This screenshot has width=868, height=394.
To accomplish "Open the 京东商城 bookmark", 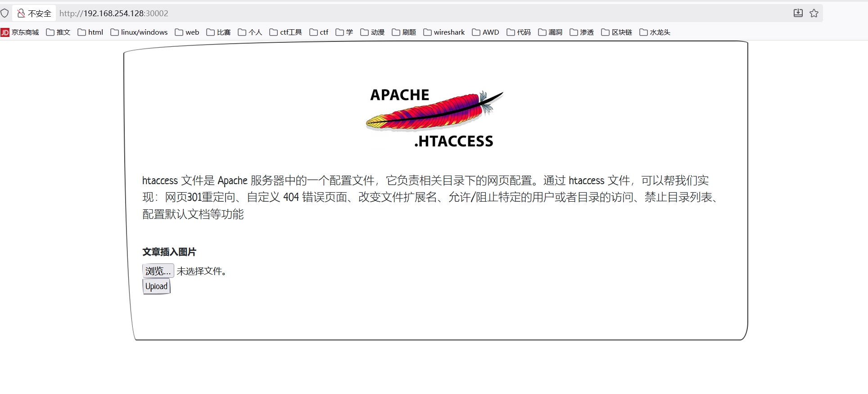I will click(x=20, y=32).
